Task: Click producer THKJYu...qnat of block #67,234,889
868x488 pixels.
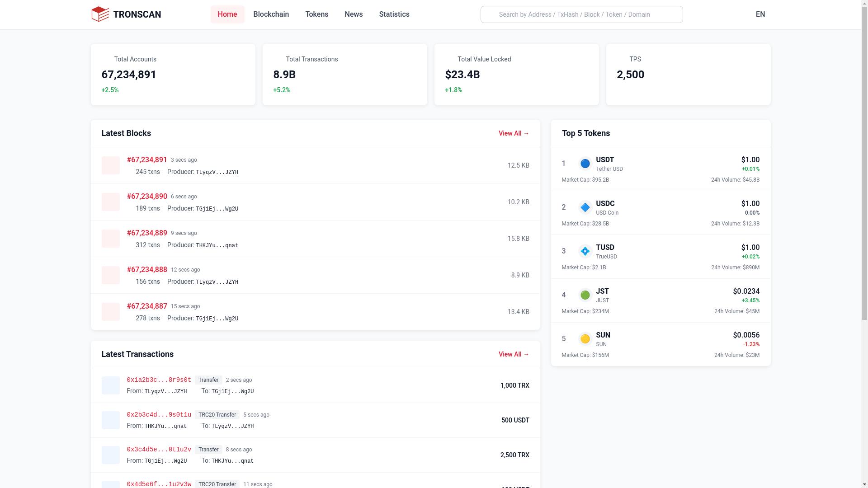Action: 217,245
